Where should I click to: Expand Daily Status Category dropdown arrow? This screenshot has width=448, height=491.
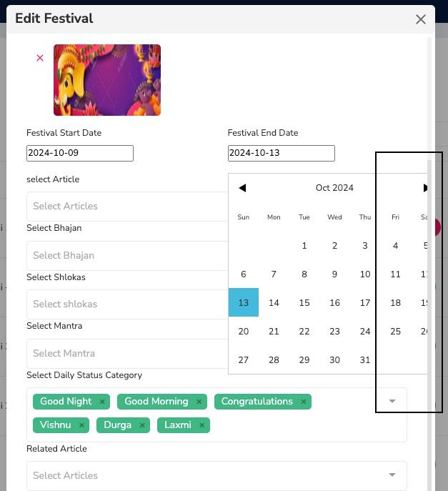tap(392, 401)
